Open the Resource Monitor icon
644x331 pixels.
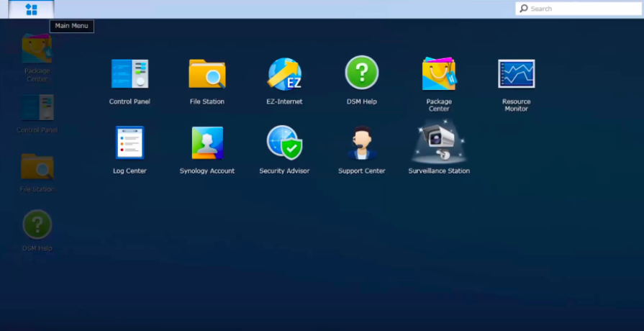click(516, 74)
